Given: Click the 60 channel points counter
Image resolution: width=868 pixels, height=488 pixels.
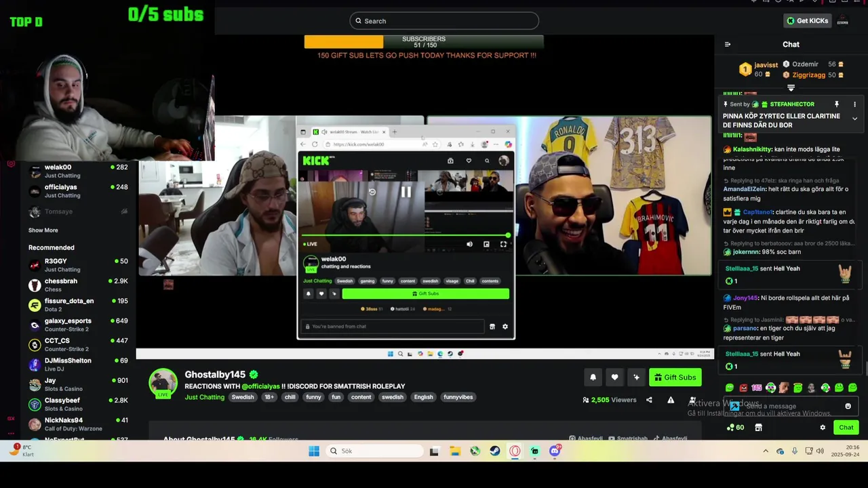Looking at the screenshot, I should pyautogui.click(x=735, y=428).
